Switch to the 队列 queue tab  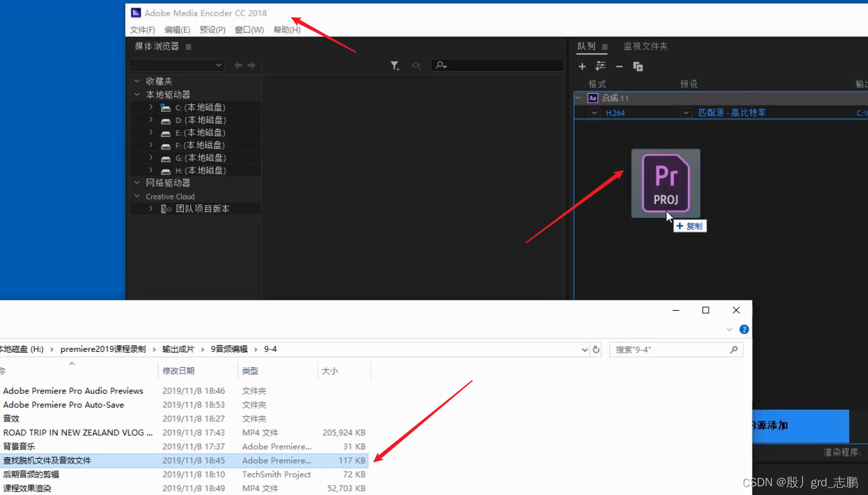(586, 47)
